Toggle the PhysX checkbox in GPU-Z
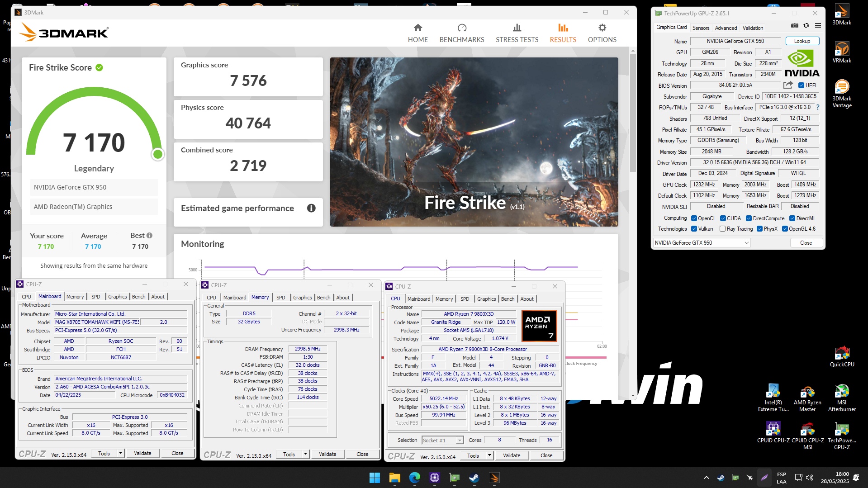Viewport: 868px width, 488px height. tap(759, 229)
